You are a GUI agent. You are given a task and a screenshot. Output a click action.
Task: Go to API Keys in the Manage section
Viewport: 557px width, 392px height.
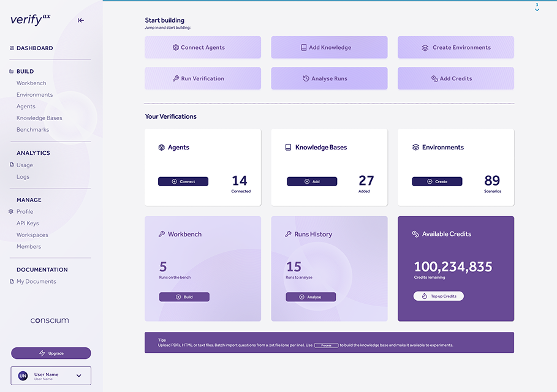tap(28, 224)
